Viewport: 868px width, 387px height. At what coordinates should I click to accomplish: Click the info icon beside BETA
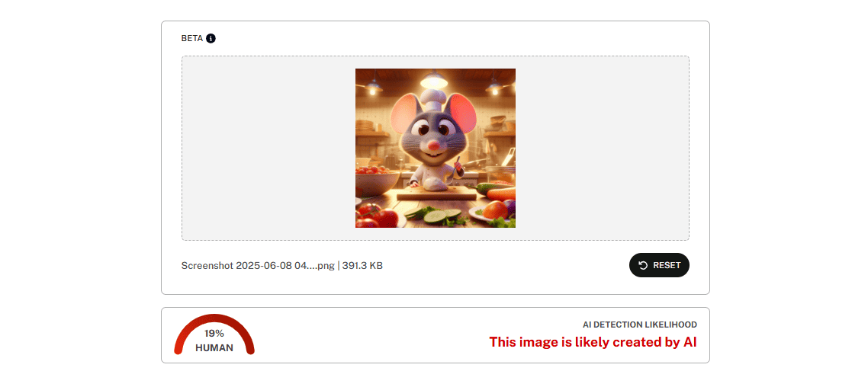point(211,39)
